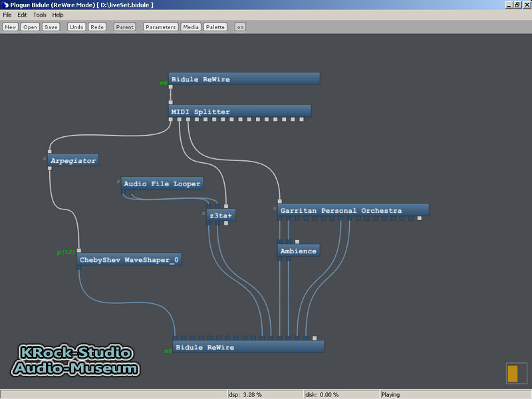The image size is (532, 399).
Task: Go up to Parent group
Action: pyautogui.click(x=124, y=27)
